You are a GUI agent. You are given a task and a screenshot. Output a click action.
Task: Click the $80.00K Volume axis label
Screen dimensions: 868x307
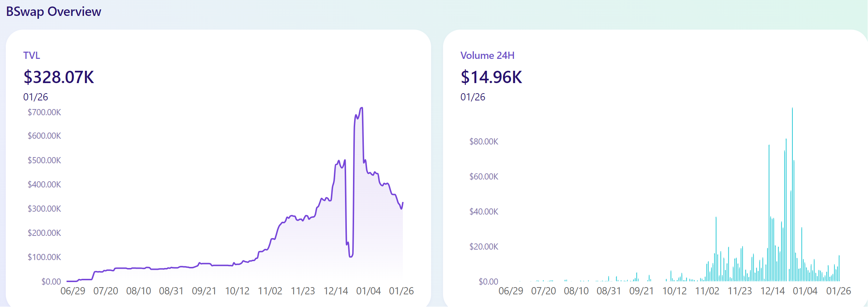click(x=484, y=142)
